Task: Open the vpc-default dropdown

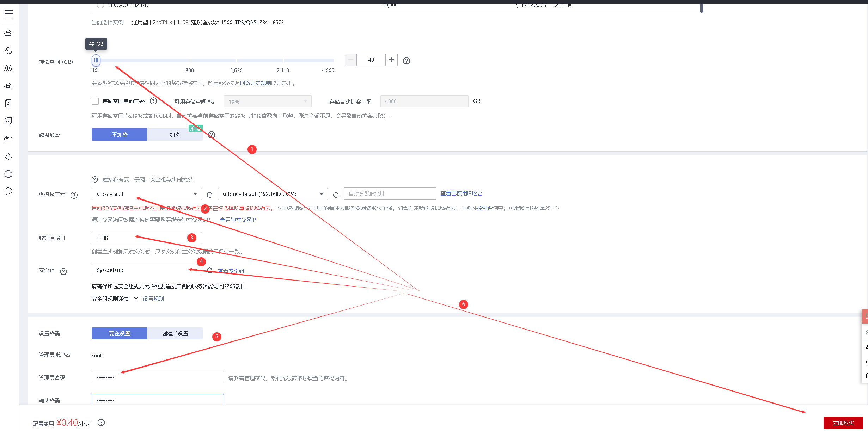Action: point(146,194)
